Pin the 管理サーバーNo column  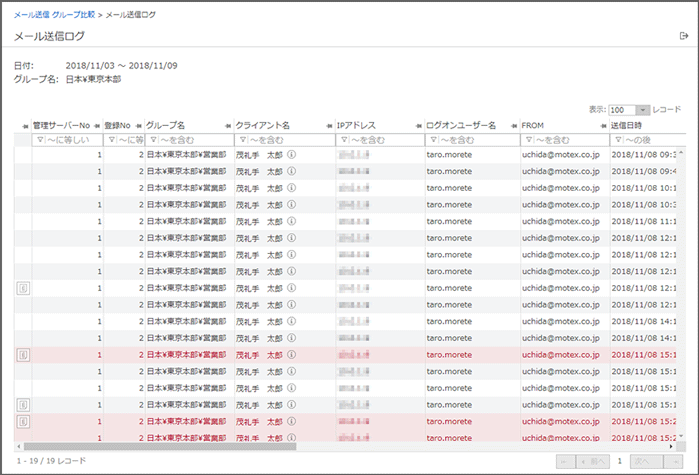click(25, 127)
